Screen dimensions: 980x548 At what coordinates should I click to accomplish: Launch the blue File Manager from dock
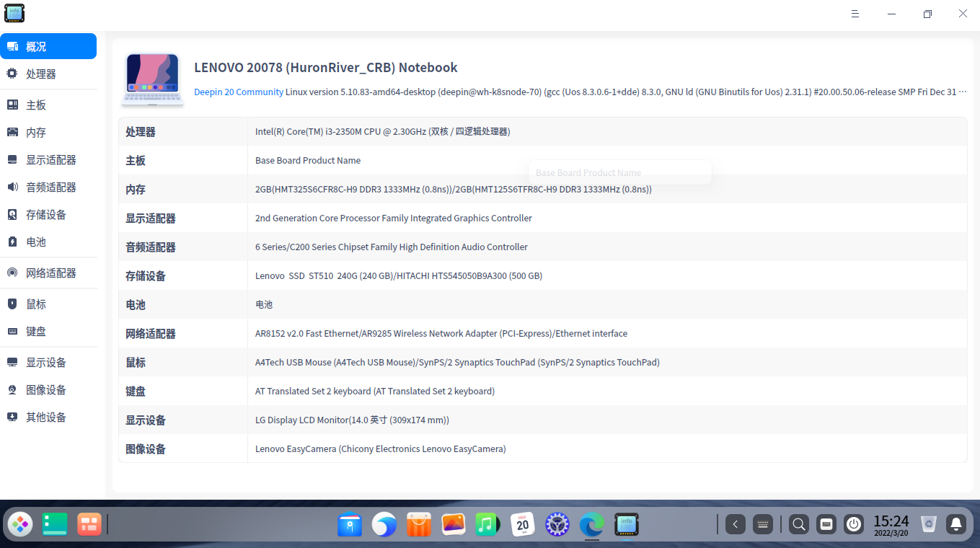350,524
